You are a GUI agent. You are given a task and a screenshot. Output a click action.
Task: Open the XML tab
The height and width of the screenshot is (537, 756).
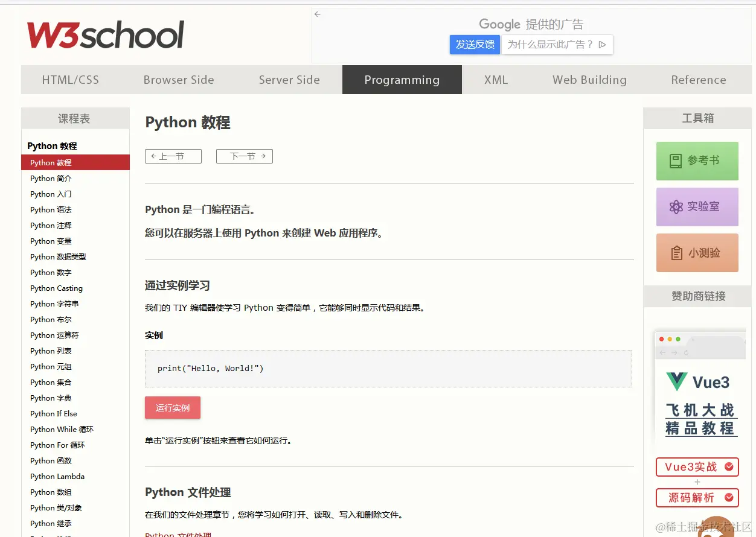[x=496, y=80]
